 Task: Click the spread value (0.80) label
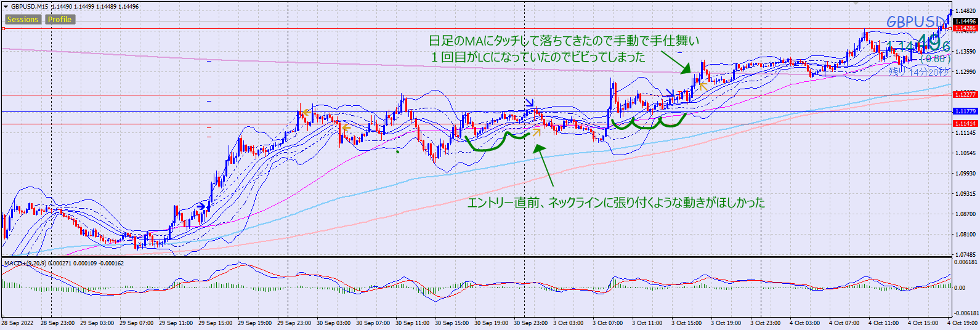[x=936, y=58]
